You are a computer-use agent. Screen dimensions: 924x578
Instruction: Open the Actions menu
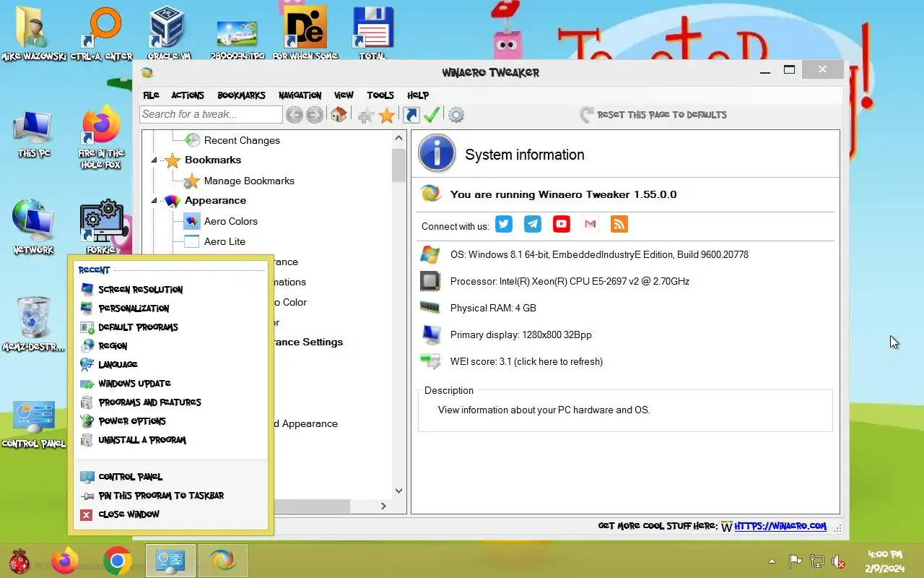(x=188, y=95)
